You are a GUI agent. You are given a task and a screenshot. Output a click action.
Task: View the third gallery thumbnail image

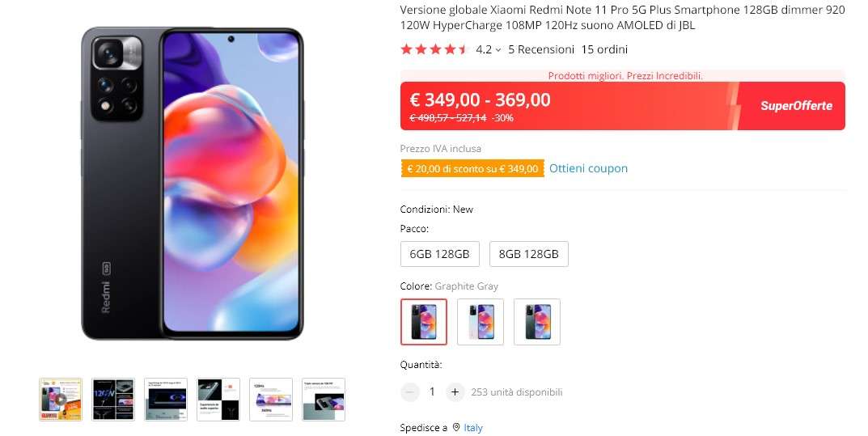click(x=166, y=400)
